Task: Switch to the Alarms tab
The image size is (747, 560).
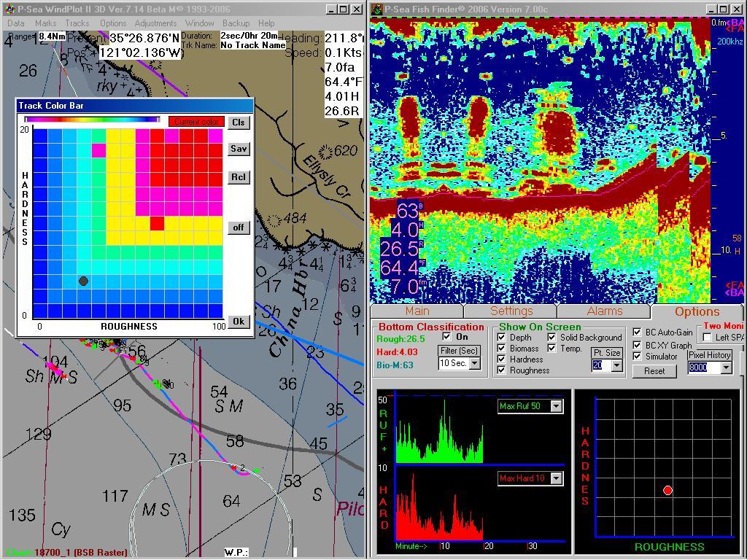Action: (604, 311)
